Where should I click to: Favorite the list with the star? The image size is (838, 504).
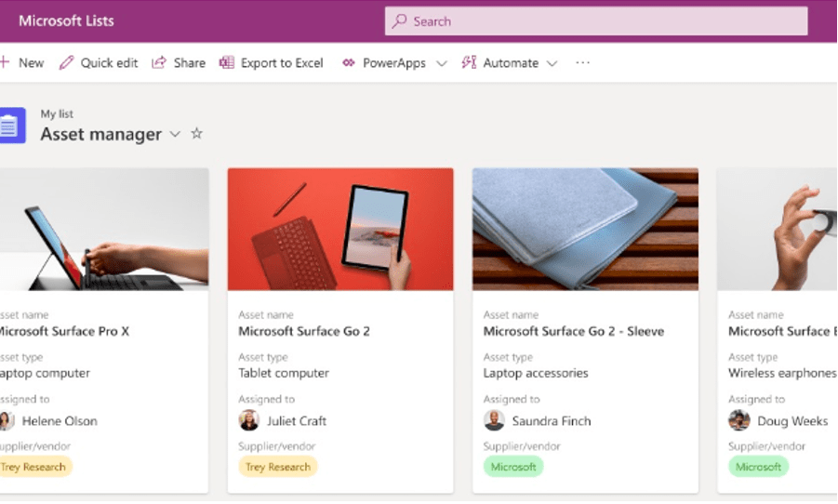click(x=196, y=133)
